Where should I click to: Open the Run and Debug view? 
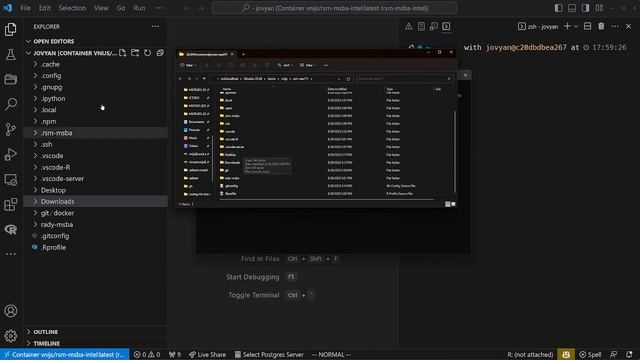11,154
